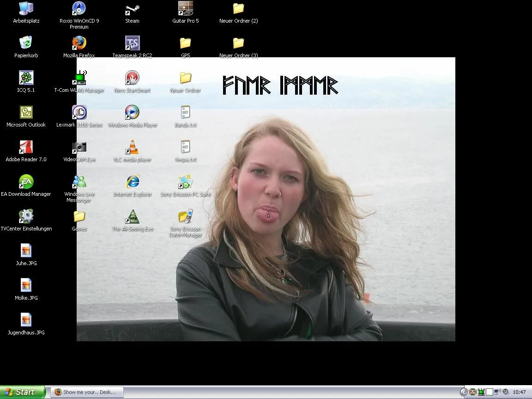Screen dimensions: 532x399
Task: Select the Arbeitsplatz desktop icon
Action: pyautogui.click(x=26, y=9)
